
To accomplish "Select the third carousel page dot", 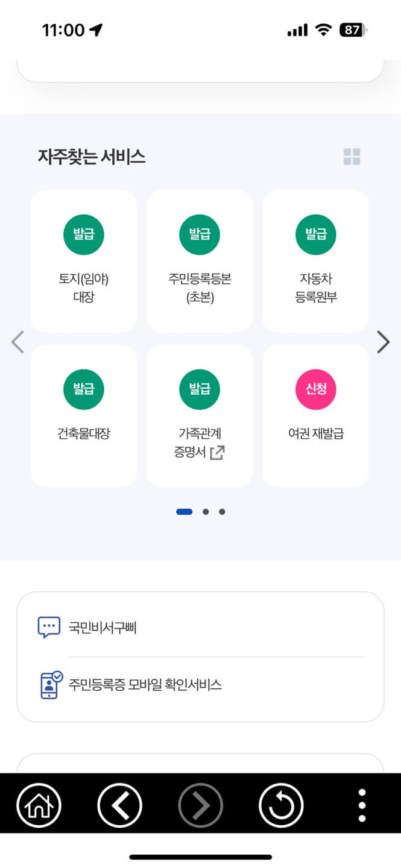I will [222, 511].
